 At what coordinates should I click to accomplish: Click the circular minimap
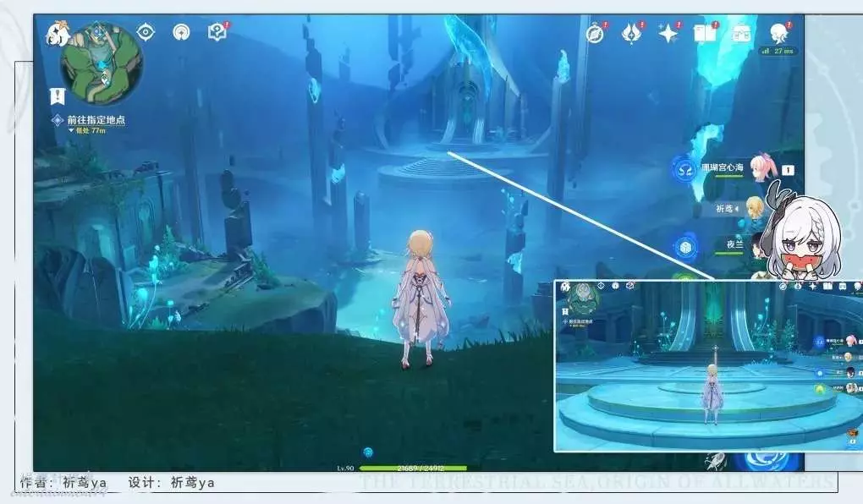pyautogui.click(x=102, y=63)
